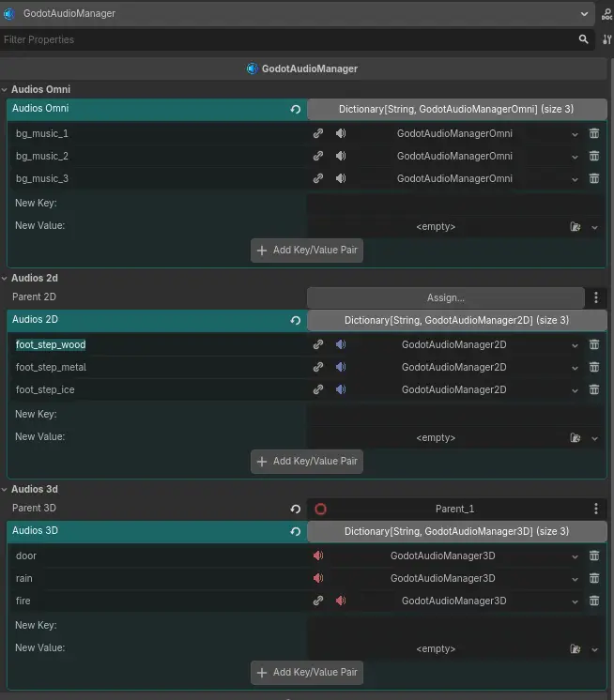Image resolution: width=614 pixels, height=700 pixels.
Task: Delete the rain entry with trash icon
Action: pos(594,578)
